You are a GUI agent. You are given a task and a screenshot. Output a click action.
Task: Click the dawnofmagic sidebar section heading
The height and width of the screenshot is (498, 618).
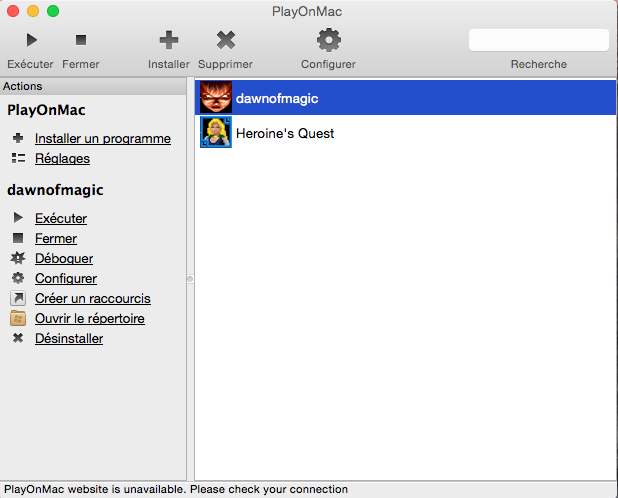coord(55,190)
